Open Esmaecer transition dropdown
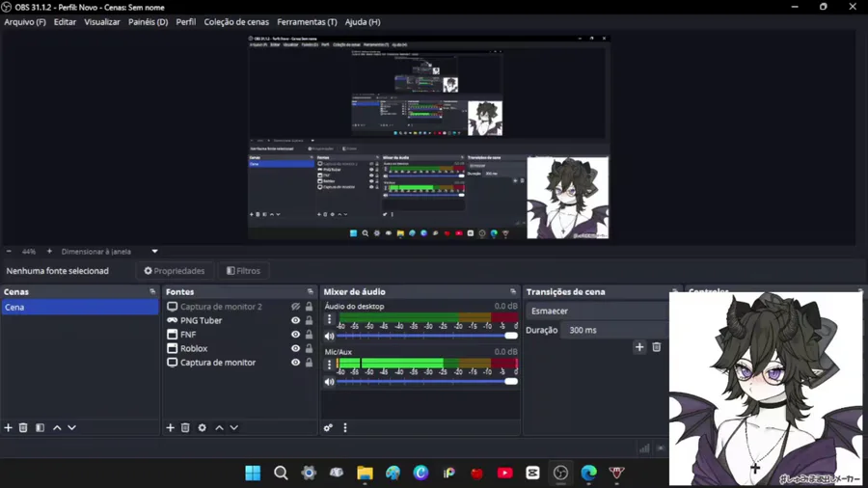 pos(597,311)
